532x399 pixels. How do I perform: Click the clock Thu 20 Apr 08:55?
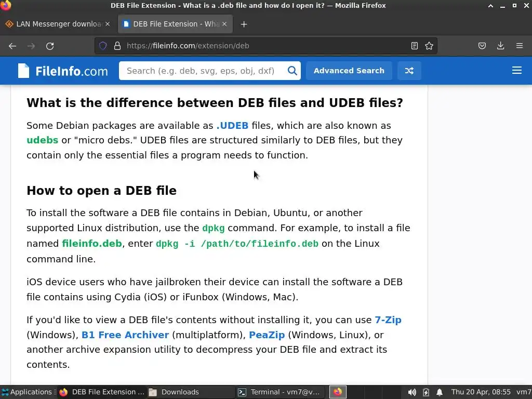coord(481,392)
